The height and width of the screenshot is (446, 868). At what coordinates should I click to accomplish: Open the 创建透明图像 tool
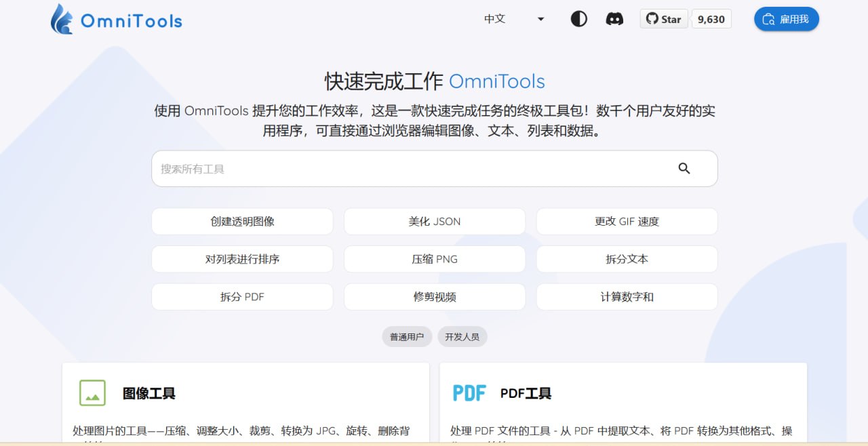[x=242, y=222]
